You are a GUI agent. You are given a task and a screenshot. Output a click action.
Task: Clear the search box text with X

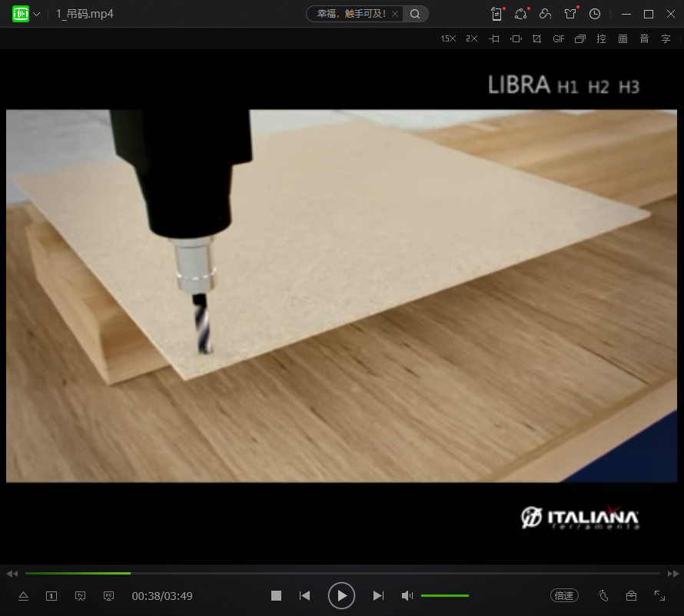pos(395,14)
